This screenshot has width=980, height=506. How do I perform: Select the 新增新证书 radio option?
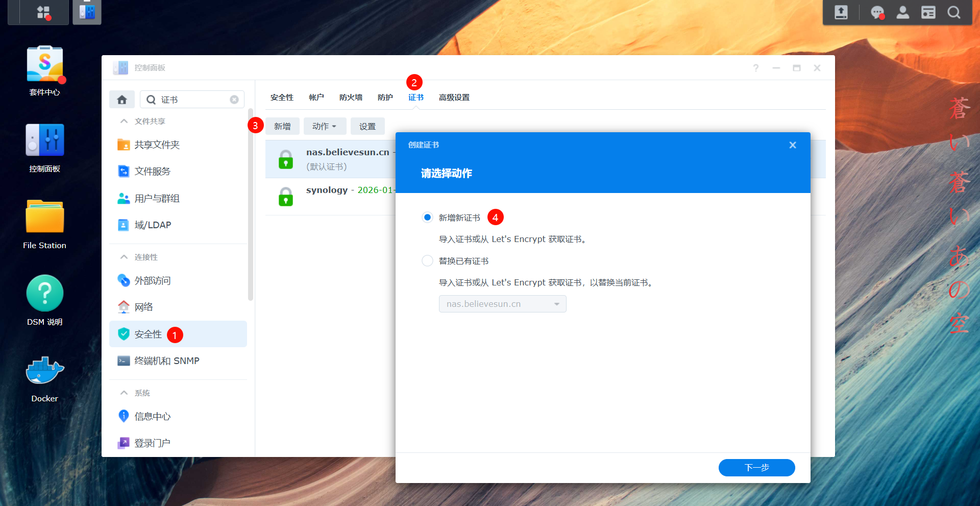[x=427, y=217]
